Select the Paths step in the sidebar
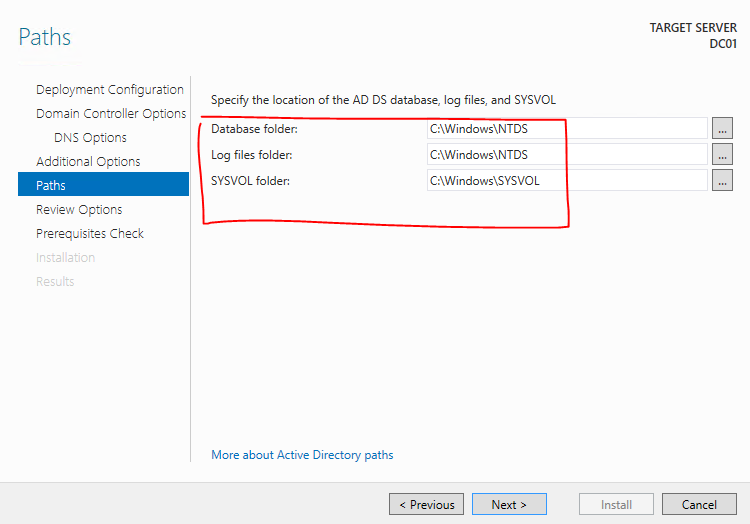Image resolution: width=750 pixels, height=524 pixels. pos(103,184)
